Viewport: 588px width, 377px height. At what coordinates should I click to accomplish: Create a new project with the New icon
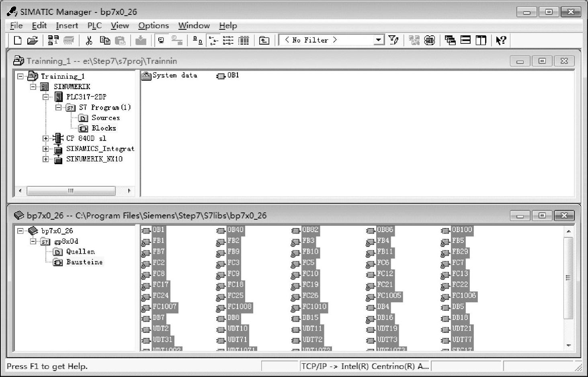click(18, 40)
